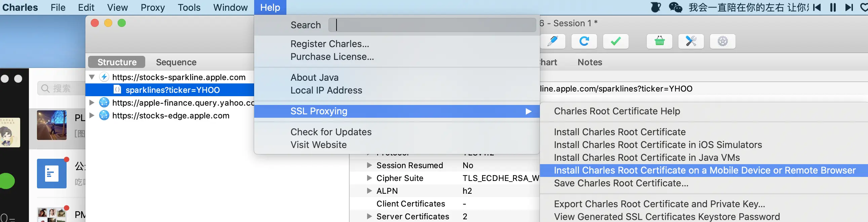Export Charles Root Certificate and Private Key

pos(704,204)
